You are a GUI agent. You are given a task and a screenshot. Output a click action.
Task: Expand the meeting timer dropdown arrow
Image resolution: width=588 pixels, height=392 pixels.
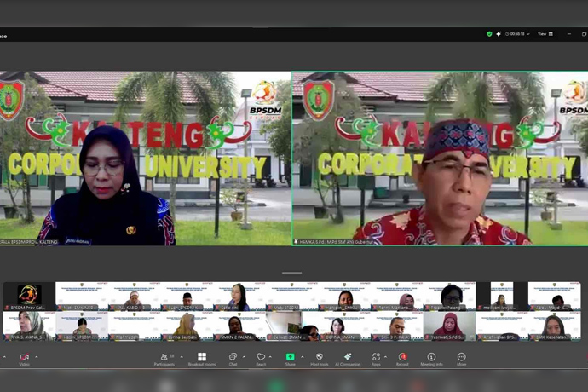tap(528, 34)
